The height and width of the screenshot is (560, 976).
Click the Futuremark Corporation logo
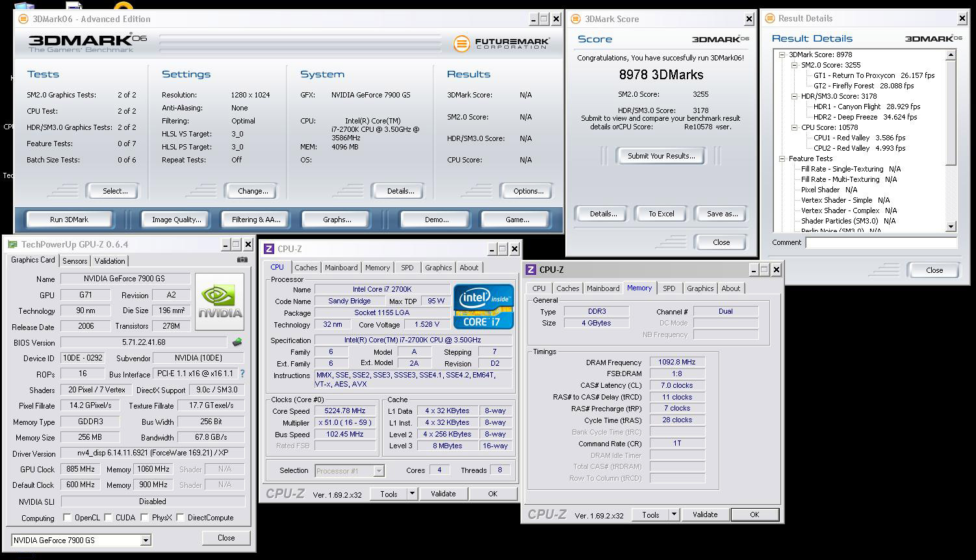(x=502, y=44)
